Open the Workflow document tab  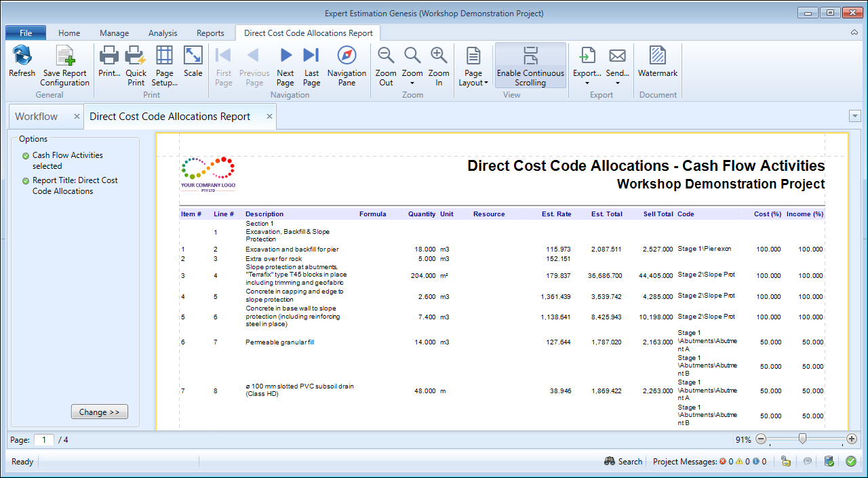click(x=37, y=117)
